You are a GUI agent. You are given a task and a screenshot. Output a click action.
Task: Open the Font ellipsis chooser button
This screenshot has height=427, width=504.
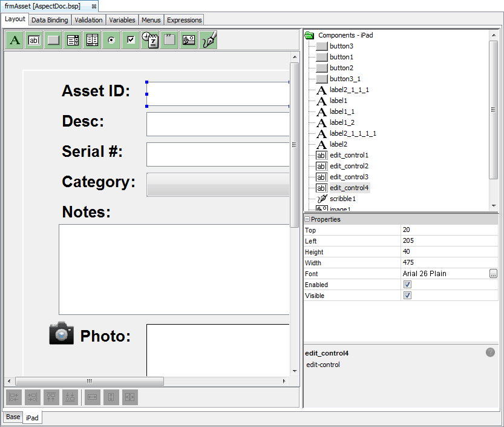tap(493, 274)
